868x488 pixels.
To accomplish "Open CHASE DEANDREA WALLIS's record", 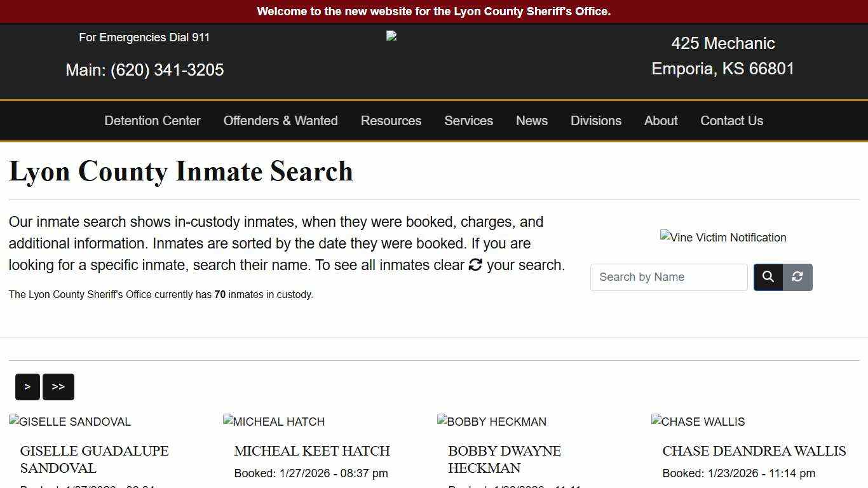I will (754, 451).
